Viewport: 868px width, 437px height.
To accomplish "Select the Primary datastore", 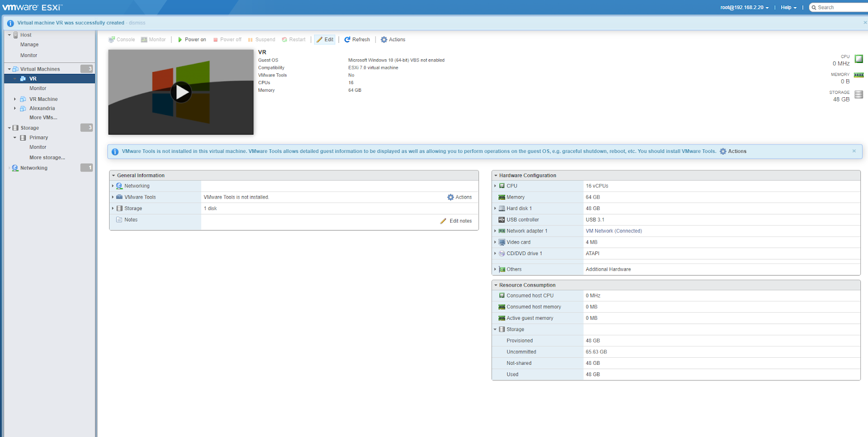I will click(39, 138).
